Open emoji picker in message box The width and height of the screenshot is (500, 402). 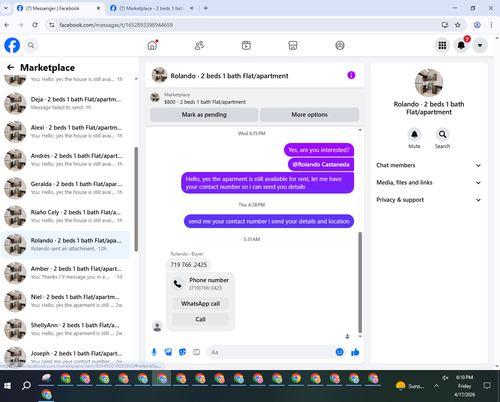[339, 352]
